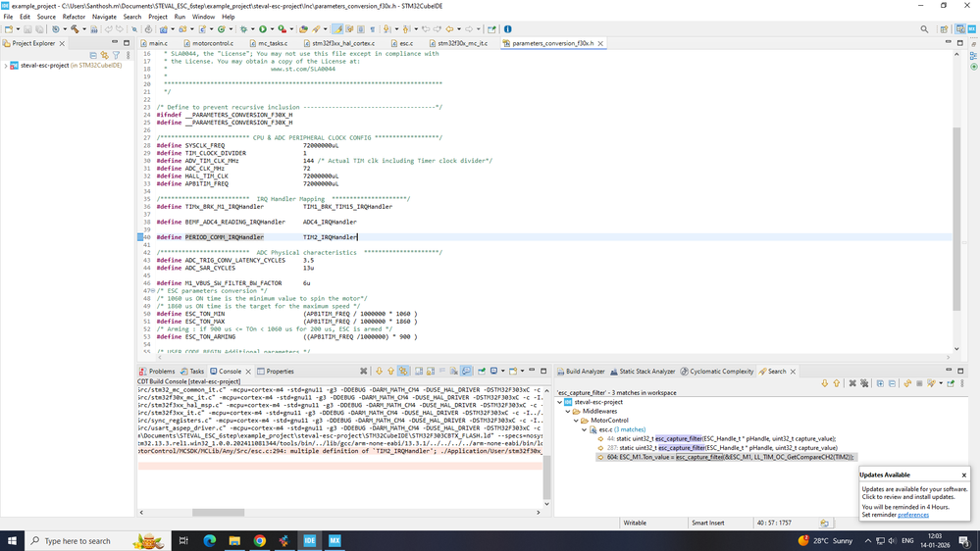Click the Open Perspective icon
The width and height of the screenshot is (980, 551).
click(x=944, y=29)
